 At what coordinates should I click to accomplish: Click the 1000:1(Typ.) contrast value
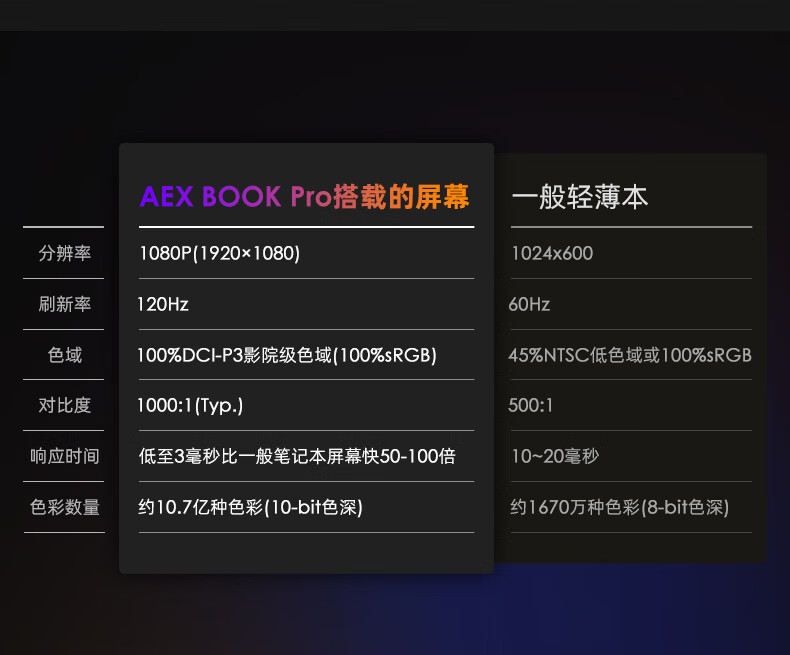[190, 405]
